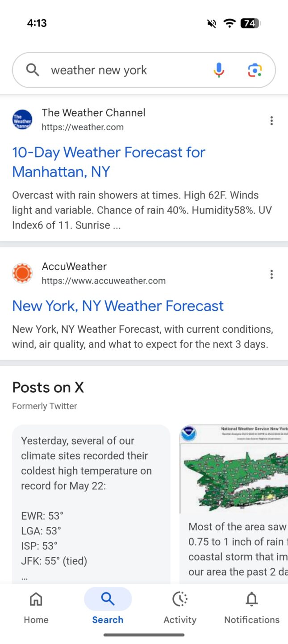Open options menu for The Weather Channel result
This screenshot has height=644, width=288.
tap(271, 120)
